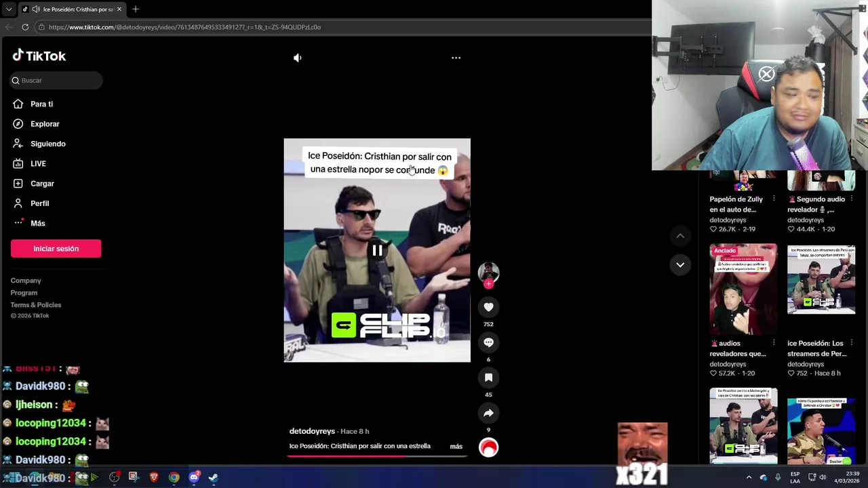This screenshot has height=488, width=868.
Task: Open the Explorar page
Action: tap(45, 124)
